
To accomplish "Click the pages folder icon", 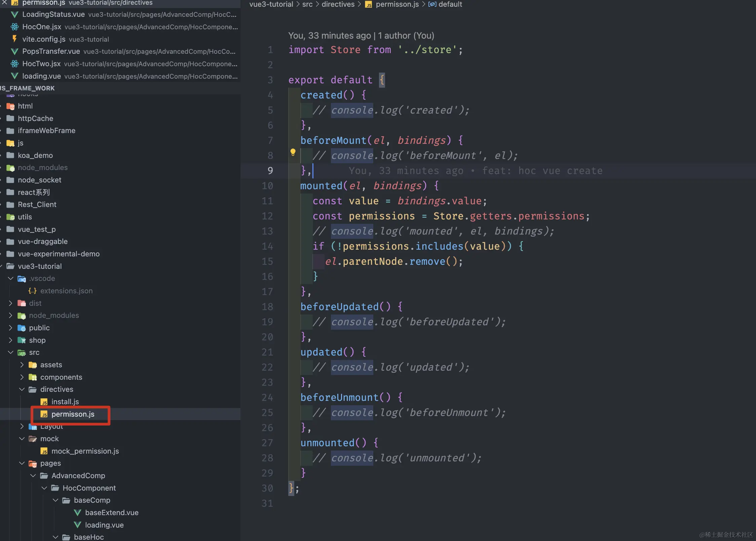I will tap(33, 464).
